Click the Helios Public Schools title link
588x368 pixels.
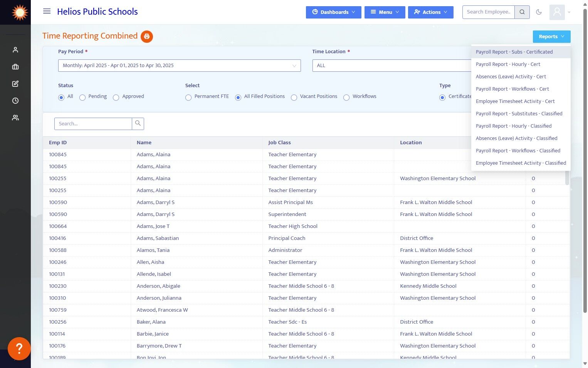coord(97,12)
